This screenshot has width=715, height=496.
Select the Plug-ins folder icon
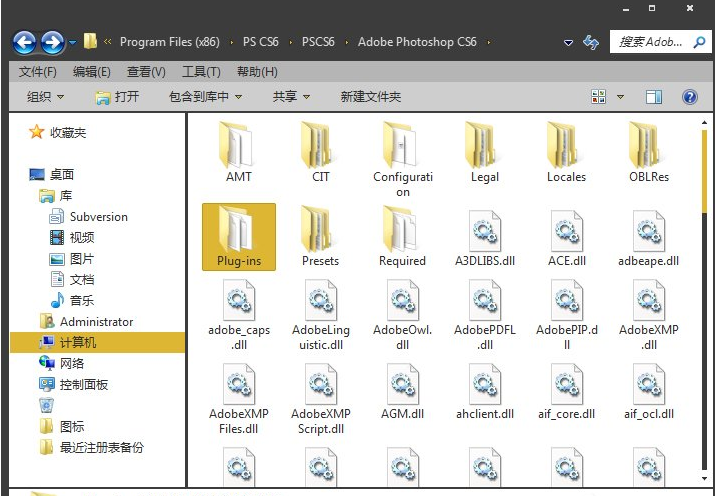(236, 229)
